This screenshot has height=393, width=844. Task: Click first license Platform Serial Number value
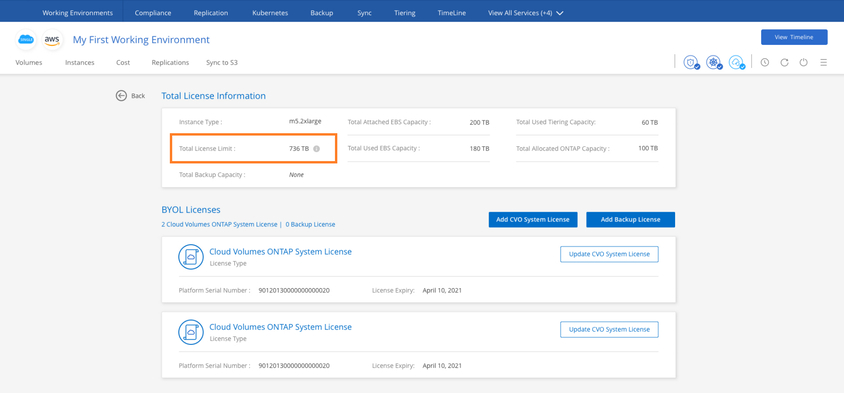tap(294, 290)
